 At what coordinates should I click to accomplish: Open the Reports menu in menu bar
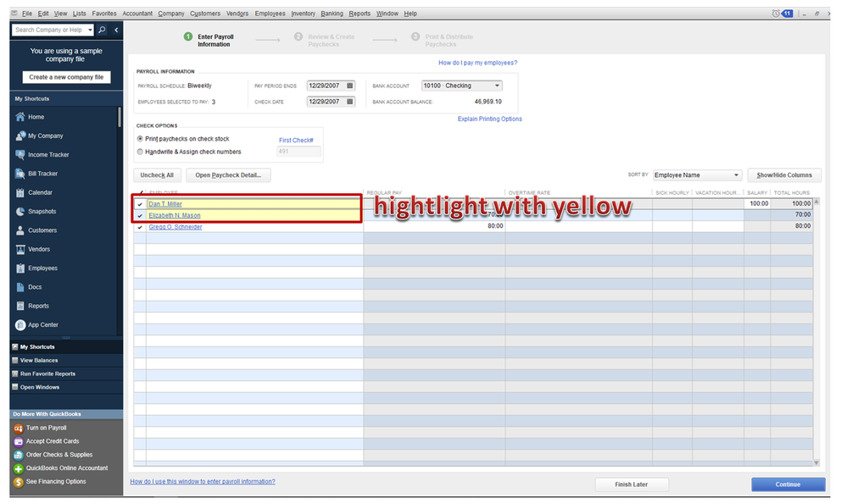coord(359,14)
